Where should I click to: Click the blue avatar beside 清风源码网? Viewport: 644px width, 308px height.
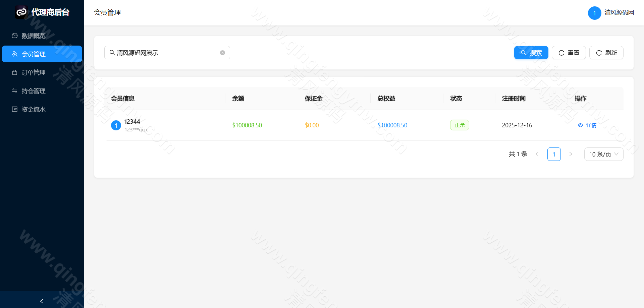594,13
